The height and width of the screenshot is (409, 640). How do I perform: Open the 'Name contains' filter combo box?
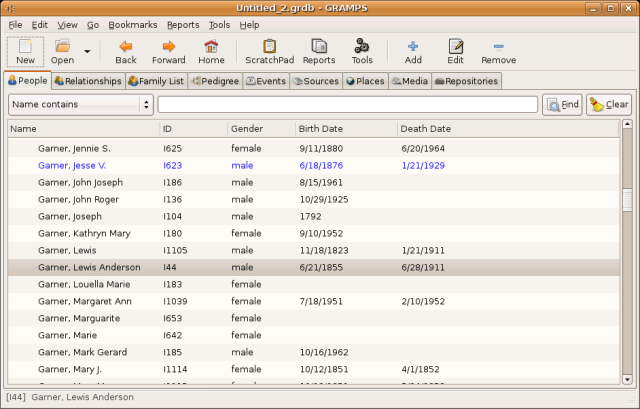point(81,104)
